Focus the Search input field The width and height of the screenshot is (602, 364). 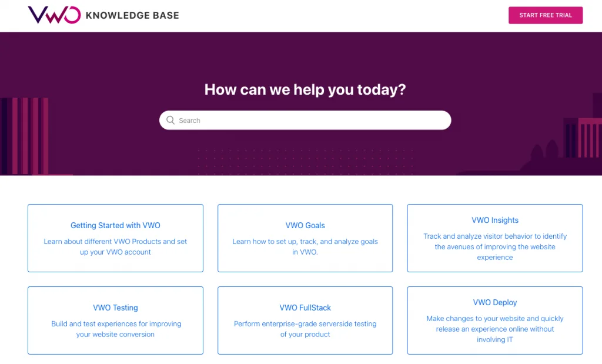tap(312, 121)
